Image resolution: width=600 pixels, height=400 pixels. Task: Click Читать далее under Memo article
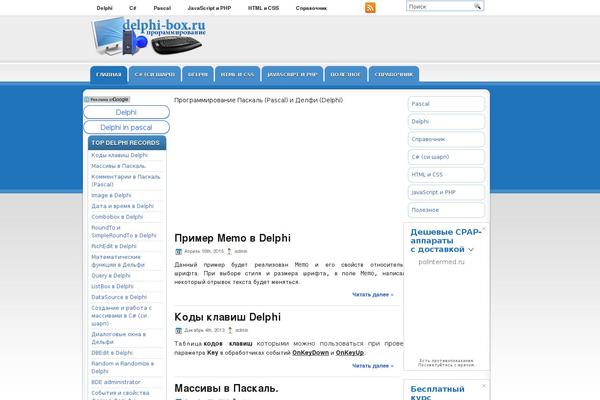tap(373, 294)
